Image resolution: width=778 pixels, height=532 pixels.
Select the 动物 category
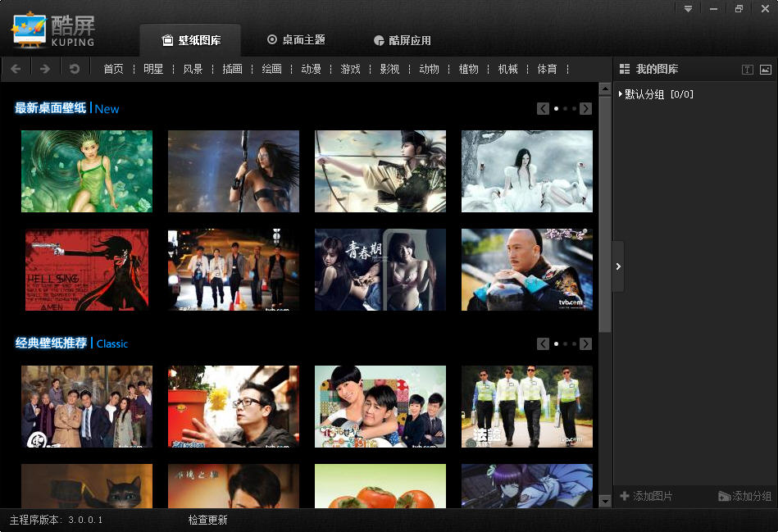[429, 69]
